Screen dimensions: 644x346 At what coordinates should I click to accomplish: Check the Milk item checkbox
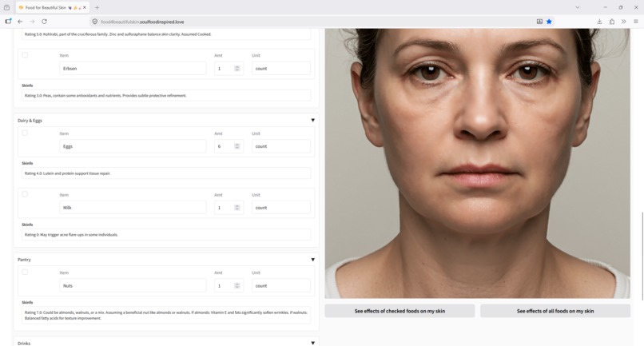(25, 194)
